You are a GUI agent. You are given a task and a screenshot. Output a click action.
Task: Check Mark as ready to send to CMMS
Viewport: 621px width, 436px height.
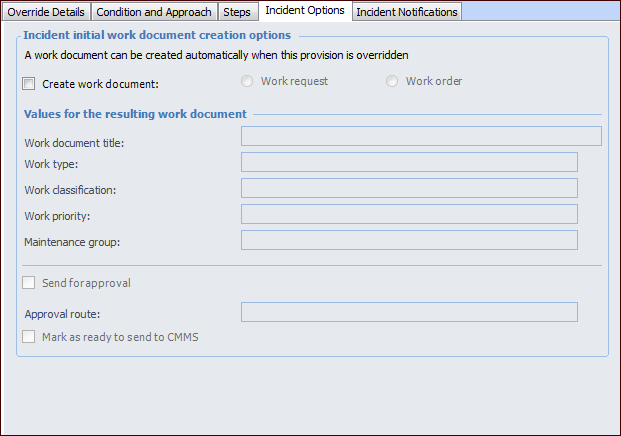click(x=29, y=337)
